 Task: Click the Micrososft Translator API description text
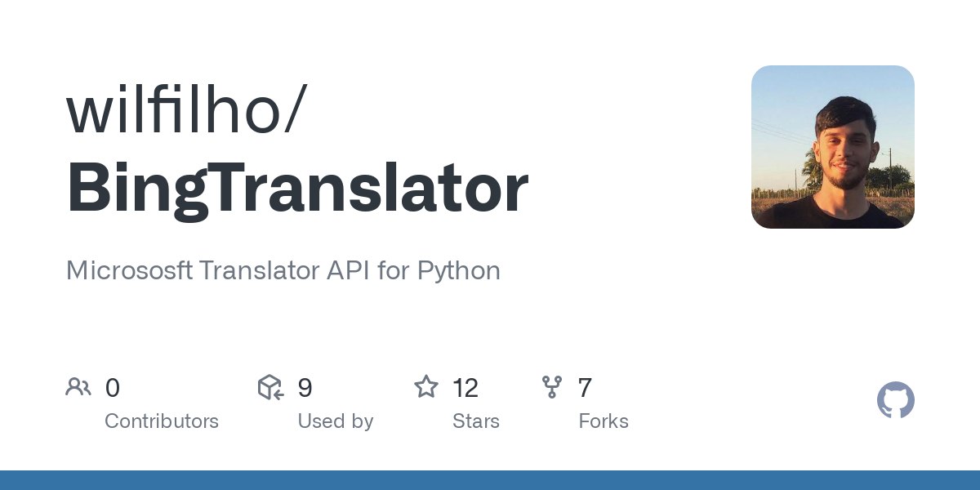(283, 270)
